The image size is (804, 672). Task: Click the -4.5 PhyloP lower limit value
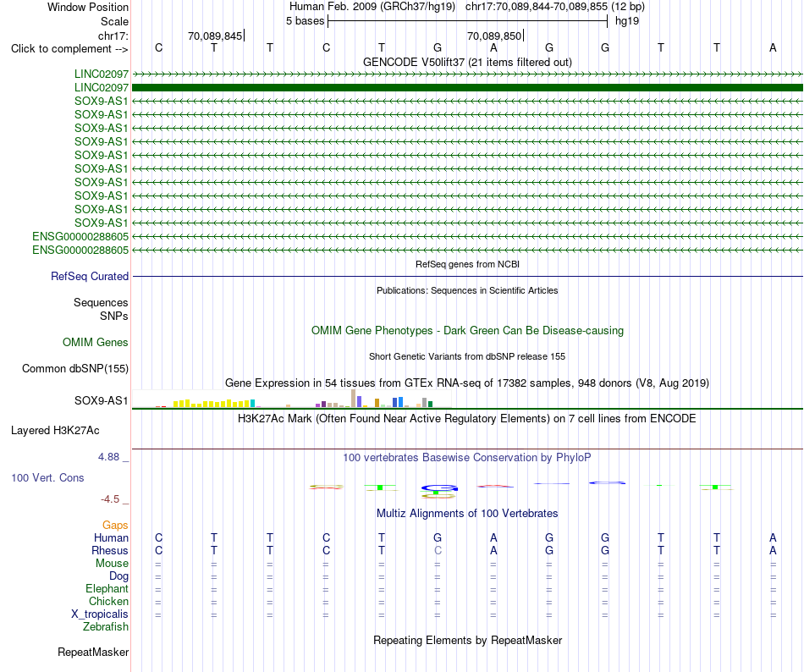pos(110,499)
